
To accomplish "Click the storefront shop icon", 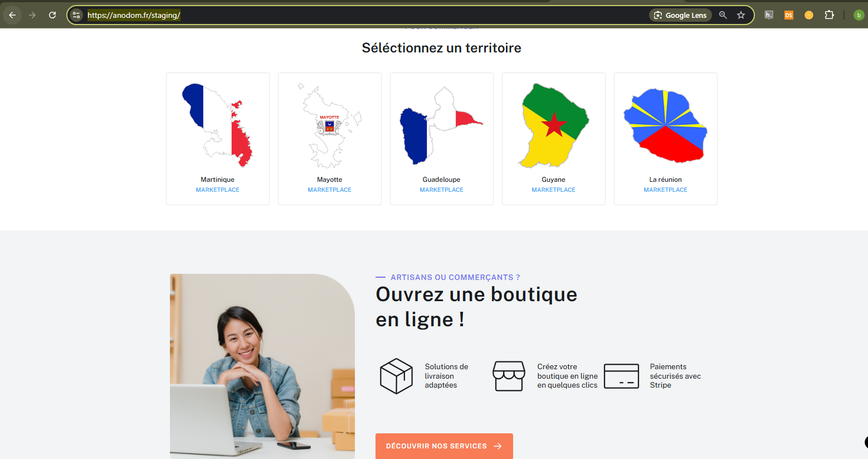I will point(509,376).
